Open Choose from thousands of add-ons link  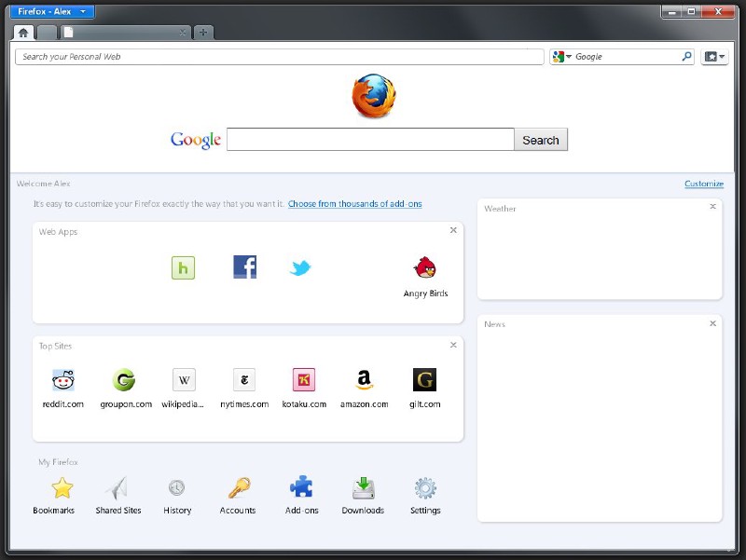(355, 204)
